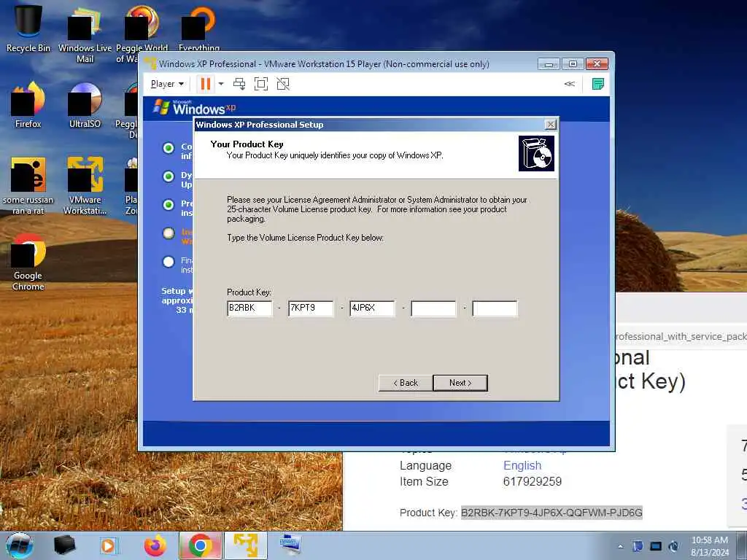Viewport: 747px width, 560px height.
Task: Click the XP setup CD box icon
Action: point(536,153)
